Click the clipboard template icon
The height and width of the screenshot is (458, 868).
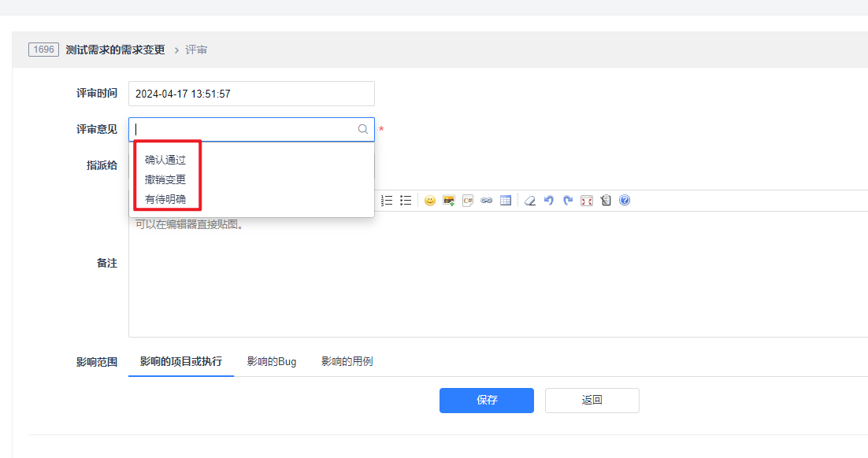tap(606, 201)
